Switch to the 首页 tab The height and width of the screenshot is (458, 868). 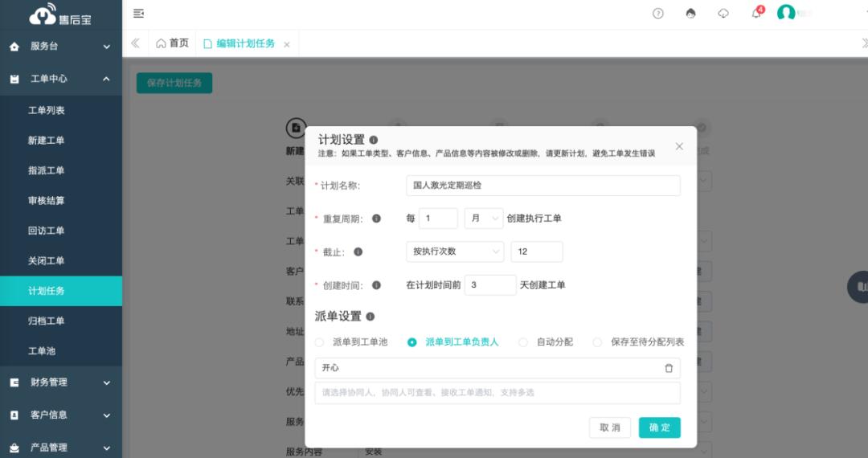172,43
